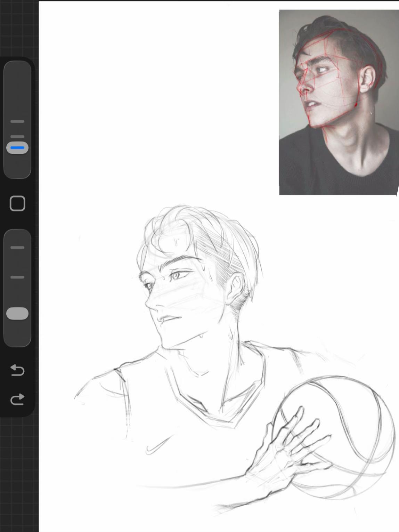The image size is (399, 532).
Task: Click the blue brush size slider handle
Action: pos(17,148)
